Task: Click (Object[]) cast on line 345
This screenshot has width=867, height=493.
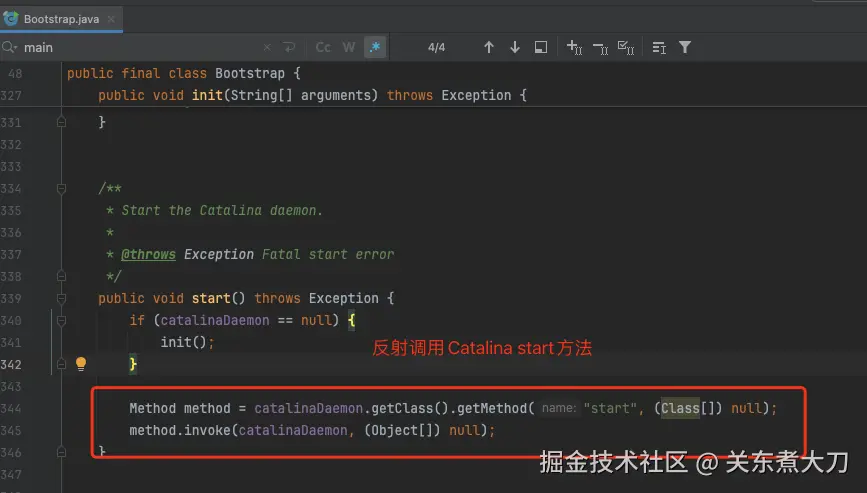Action: pyautogui.click(x=402, y=431)
